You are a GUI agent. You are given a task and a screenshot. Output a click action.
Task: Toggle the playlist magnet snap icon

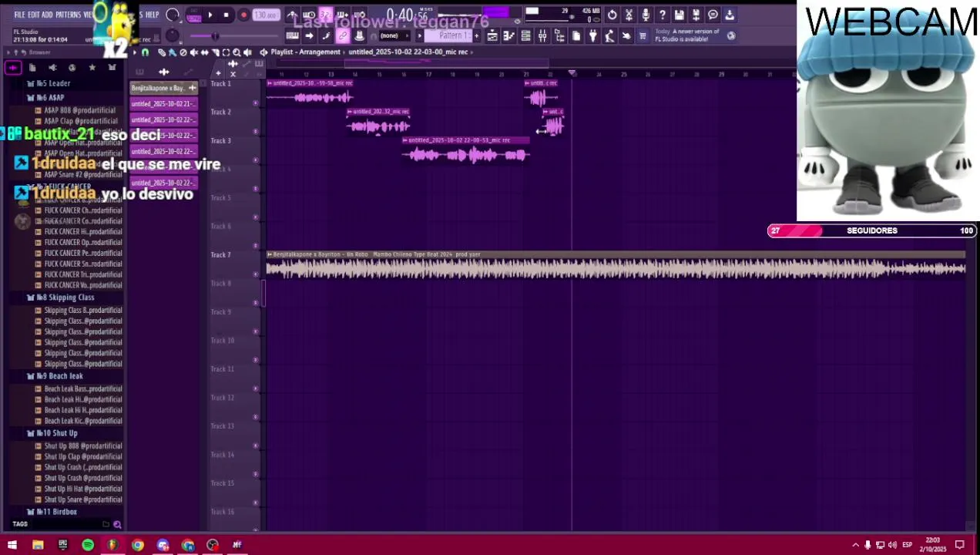click(145, 52)
